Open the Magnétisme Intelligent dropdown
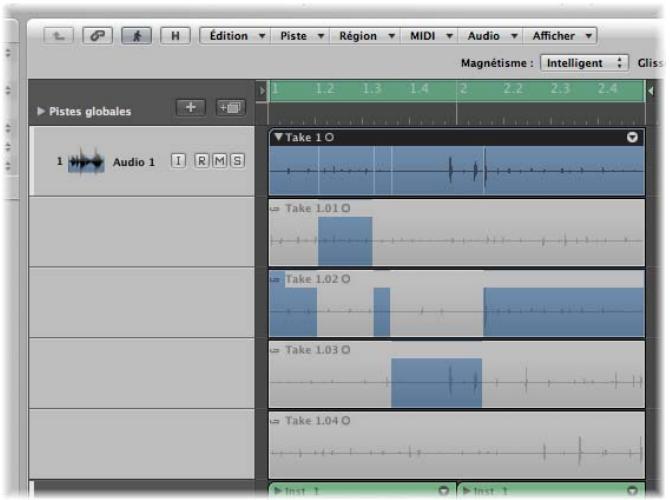The image size is (670, 500). tap(584, 63)
